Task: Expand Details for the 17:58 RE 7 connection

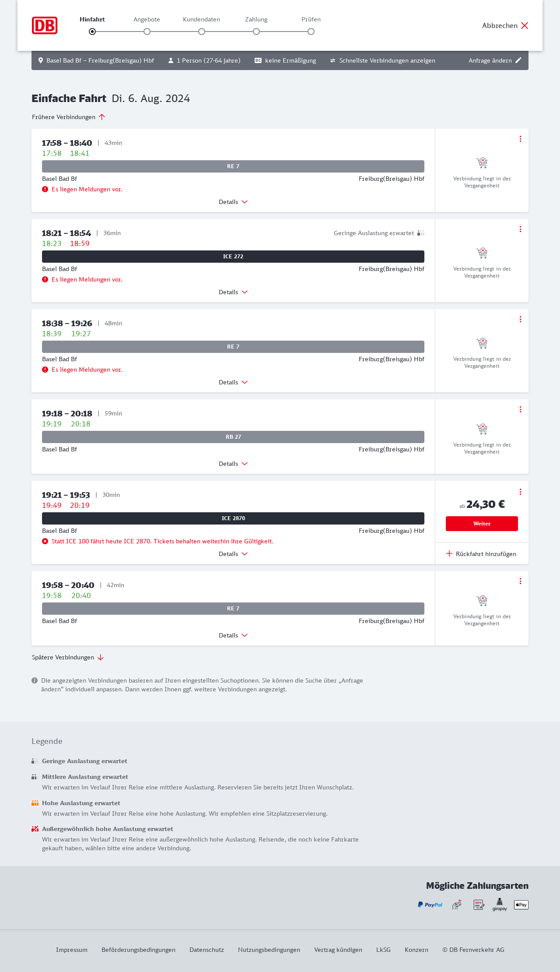Action: tap(233, 202)
